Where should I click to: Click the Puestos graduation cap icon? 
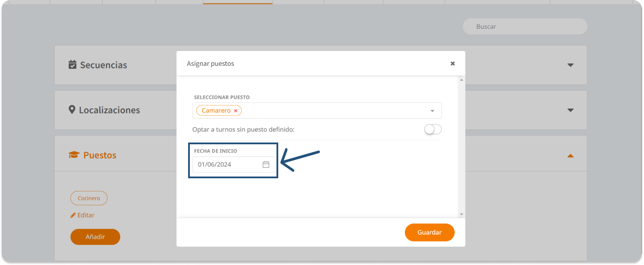click(74, 155)
